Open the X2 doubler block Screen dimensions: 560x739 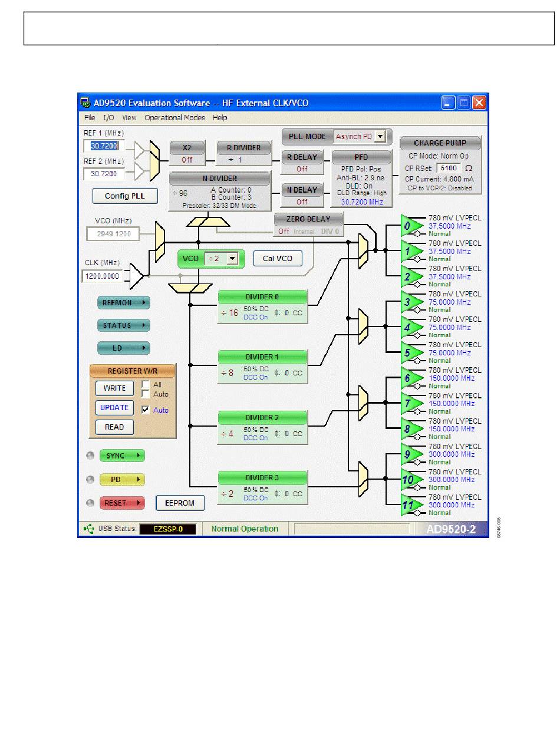pos(187,153)
